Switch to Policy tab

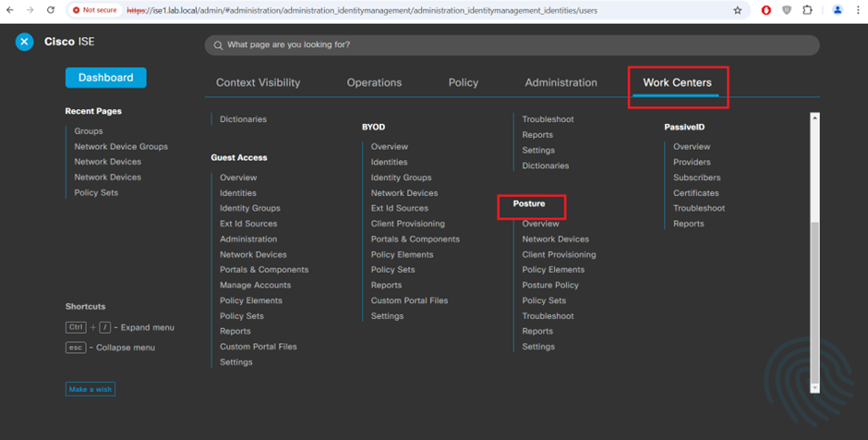coord(464,82)
